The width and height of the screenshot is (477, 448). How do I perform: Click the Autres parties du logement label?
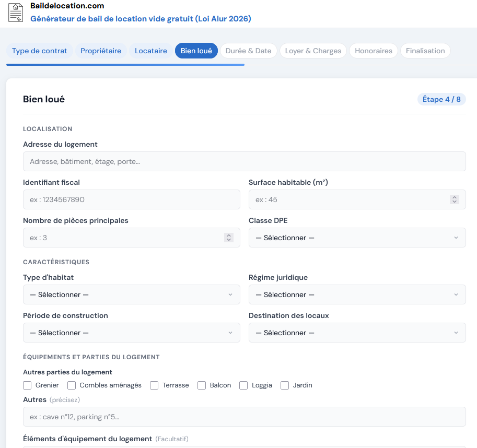click(x=67, y=372)
